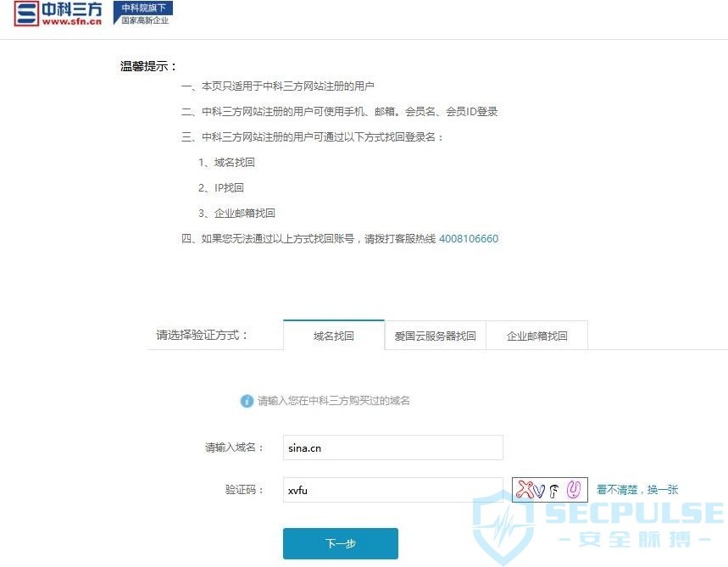Screen dimensions: 728x567
Task: Click the 2、IP找回 list item
Action: 221,187
